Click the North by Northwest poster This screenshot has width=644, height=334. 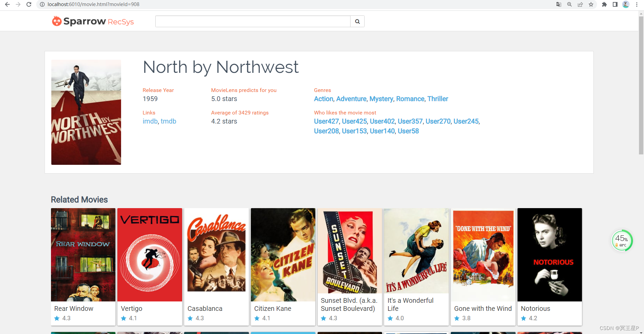(86, 112)
